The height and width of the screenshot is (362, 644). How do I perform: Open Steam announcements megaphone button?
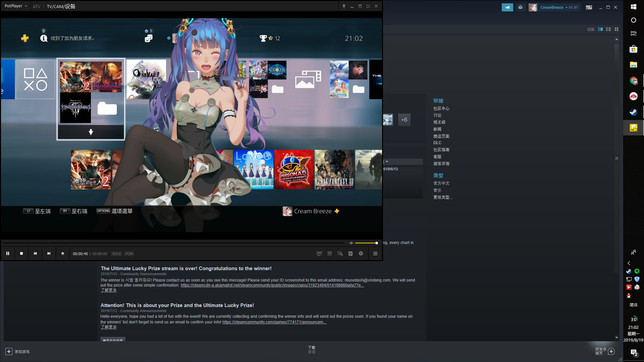click(x=507, y=7)
